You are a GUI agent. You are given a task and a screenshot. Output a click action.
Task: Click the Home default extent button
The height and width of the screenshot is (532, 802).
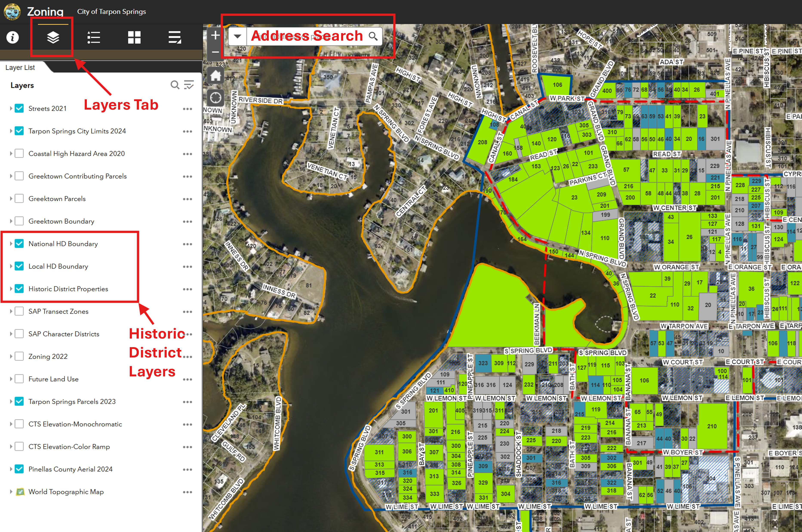point(215,76)
